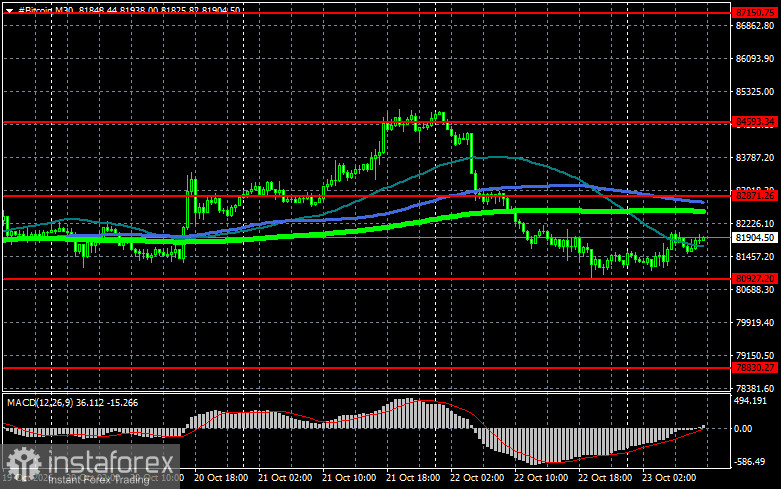Click the 82226.10 price scale value

[x=755, y=224]
